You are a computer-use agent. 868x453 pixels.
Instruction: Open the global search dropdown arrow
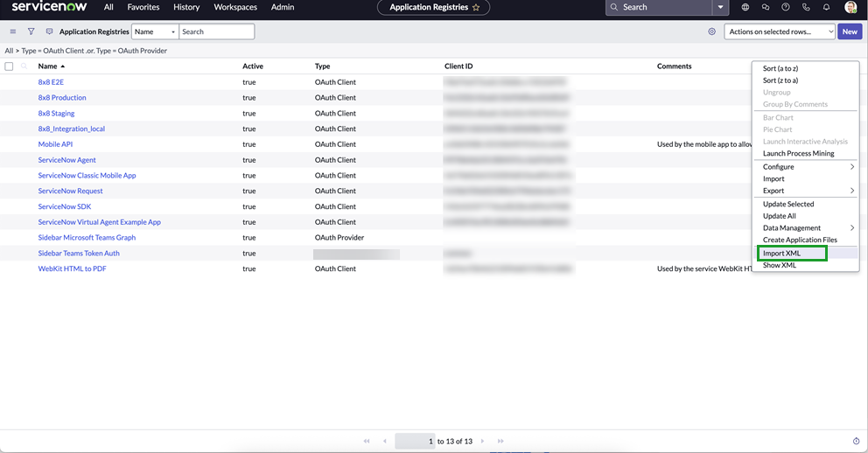[x=720, y=7]
